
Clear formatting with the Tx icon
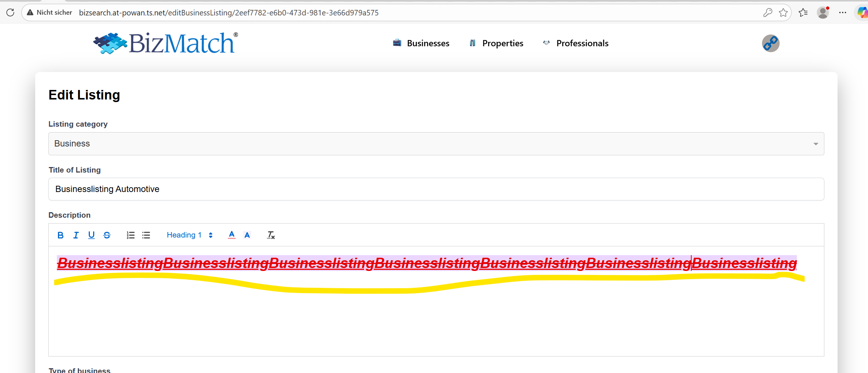click(271, 235)
